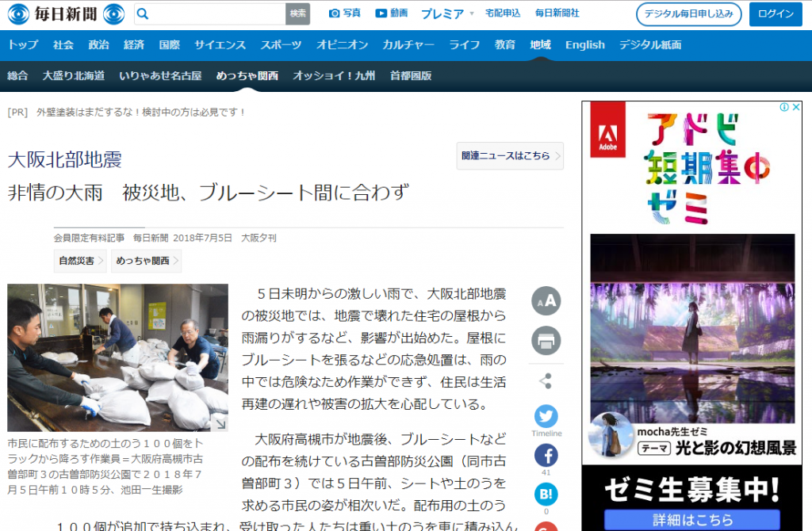Screen dimensions: 812x531
Task: Click the print article icon
Action: coord(546,341)
